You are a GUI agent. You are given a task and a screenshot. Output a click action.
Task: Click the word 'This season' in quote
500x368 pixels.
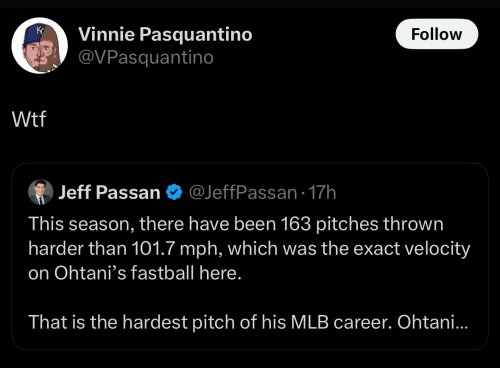(x=82, y=224)
